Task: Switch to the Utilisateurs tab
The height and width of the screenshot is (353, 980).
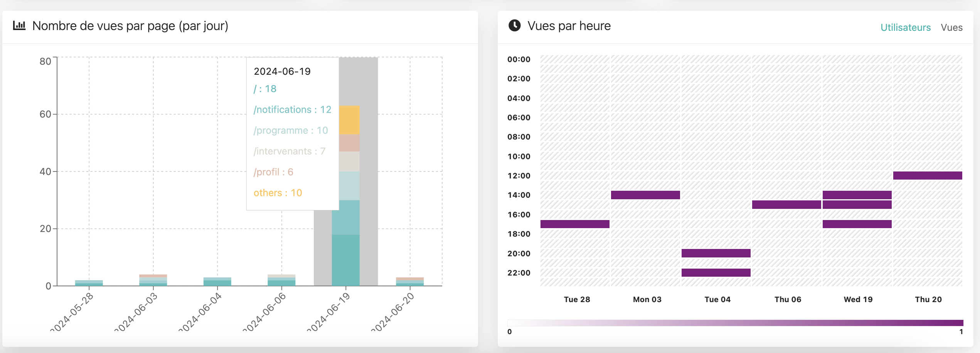Action: tap(905, 27)
